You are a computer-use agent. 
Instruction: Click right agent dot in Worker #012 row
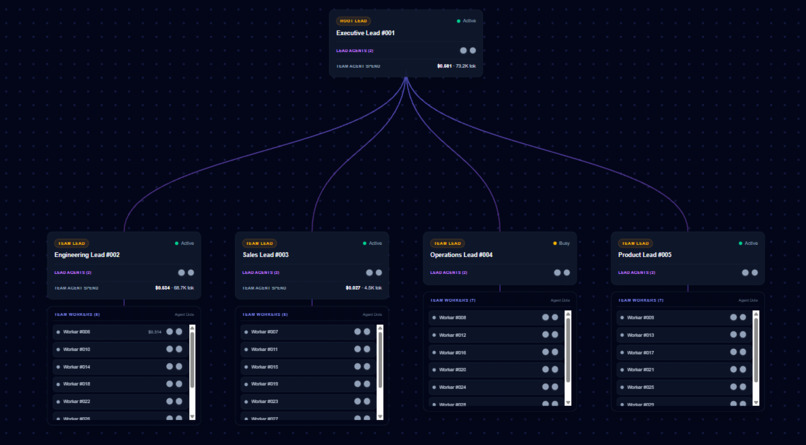555,335
